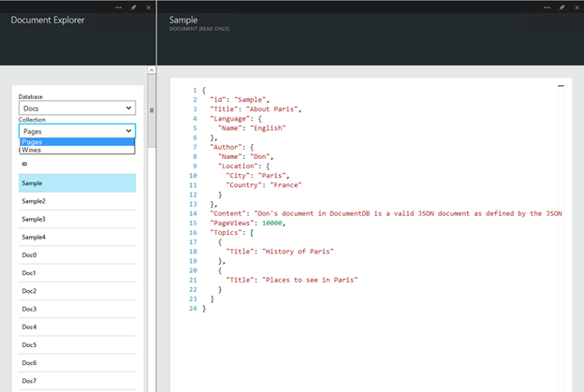Open the Doc0 document
The image size is (584, 392).
(x=77, y=255)
